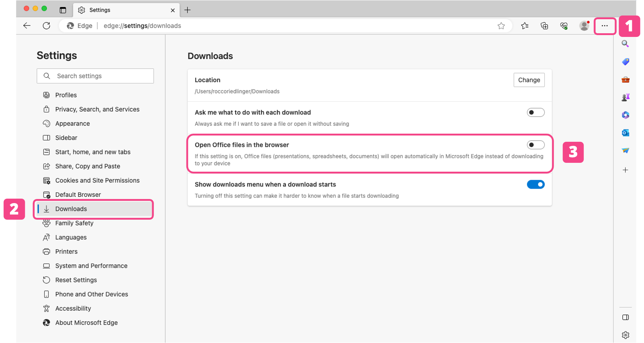Add this page to favorites star
644x343 pixels.
[501, 26]
